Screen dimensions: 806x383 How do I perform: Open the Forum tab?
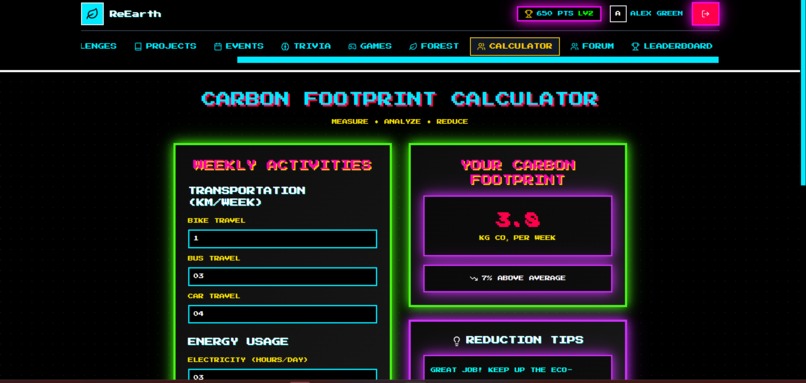tap(592, 46)
